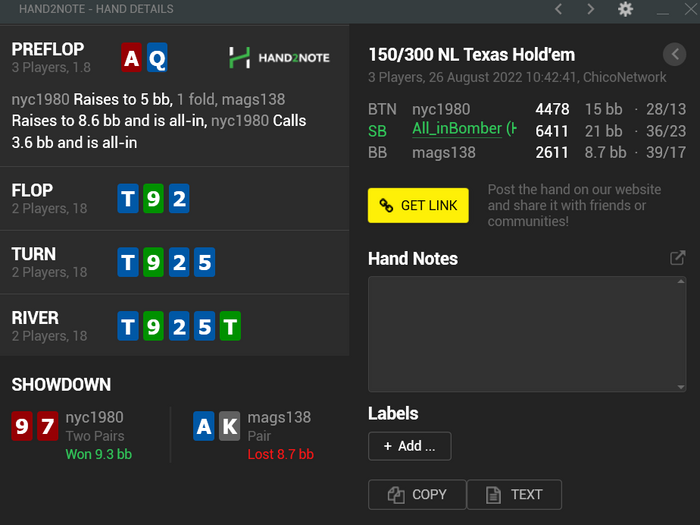Open settings gear in title bar

point(625,9)
